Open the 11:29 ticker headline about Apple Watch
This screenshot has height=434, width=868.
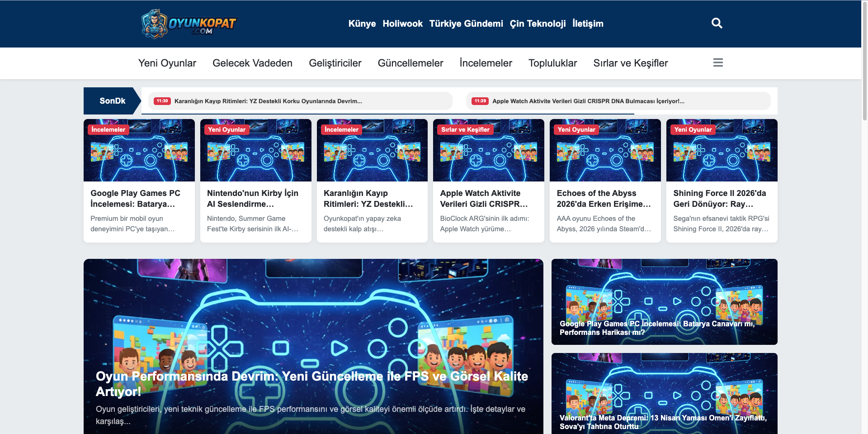[588, 101]
